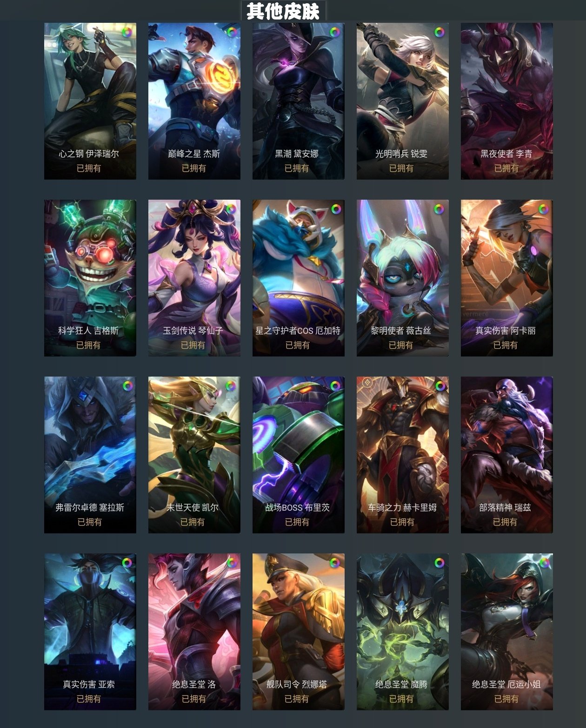The image size is (586, 728).
Task: Click 已拥有 label under 车骑之力 赫卡里姆
Action: coord(402,522)
